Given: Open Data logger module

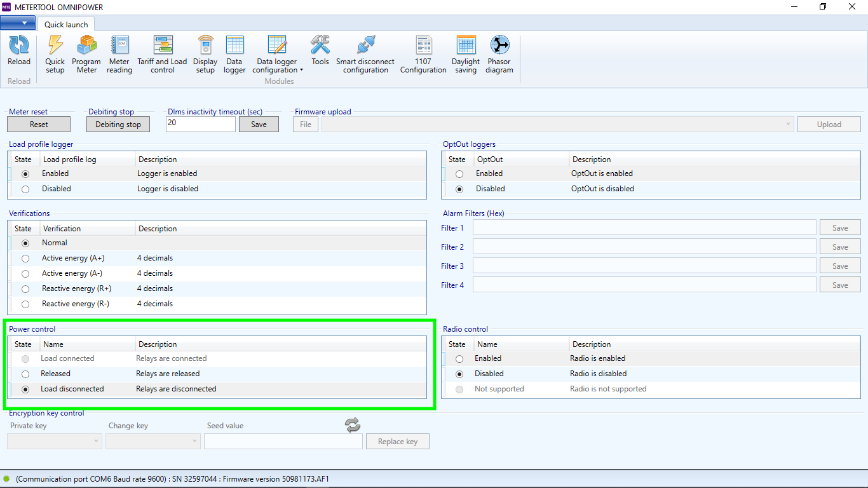Looking at the screenshot, I should 234,55.
